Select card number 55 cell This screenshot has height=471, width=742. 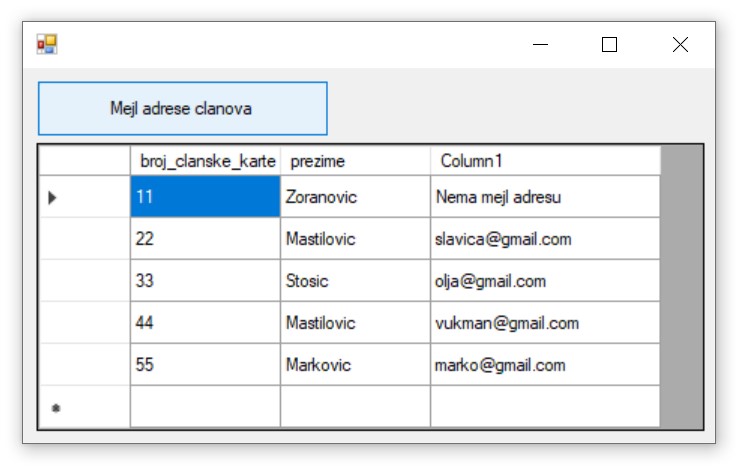click(205, 365)
